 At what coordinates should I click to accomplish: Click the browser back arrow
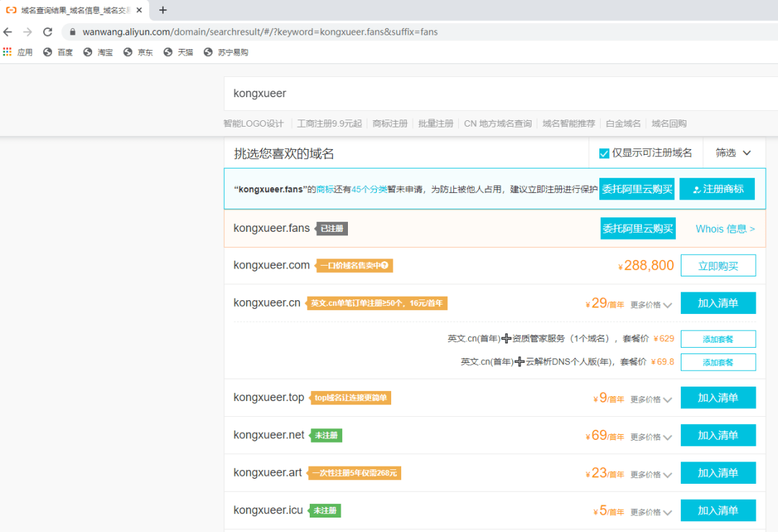7,32
